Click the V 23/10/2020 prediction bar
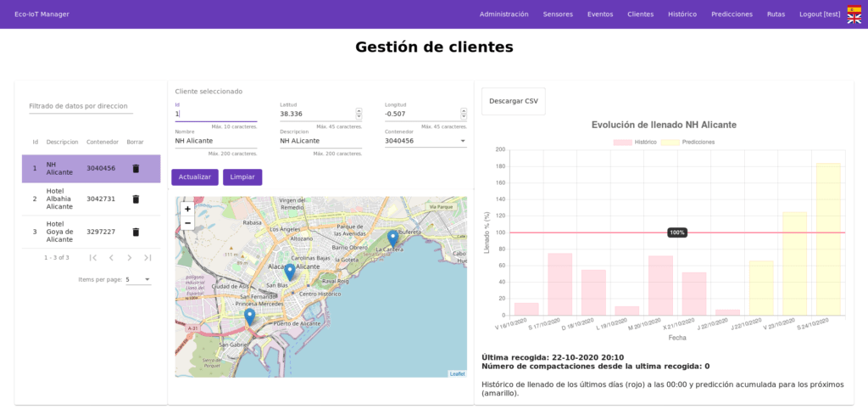The width and height of the screenshot is (868, 409). coord(794,264)
